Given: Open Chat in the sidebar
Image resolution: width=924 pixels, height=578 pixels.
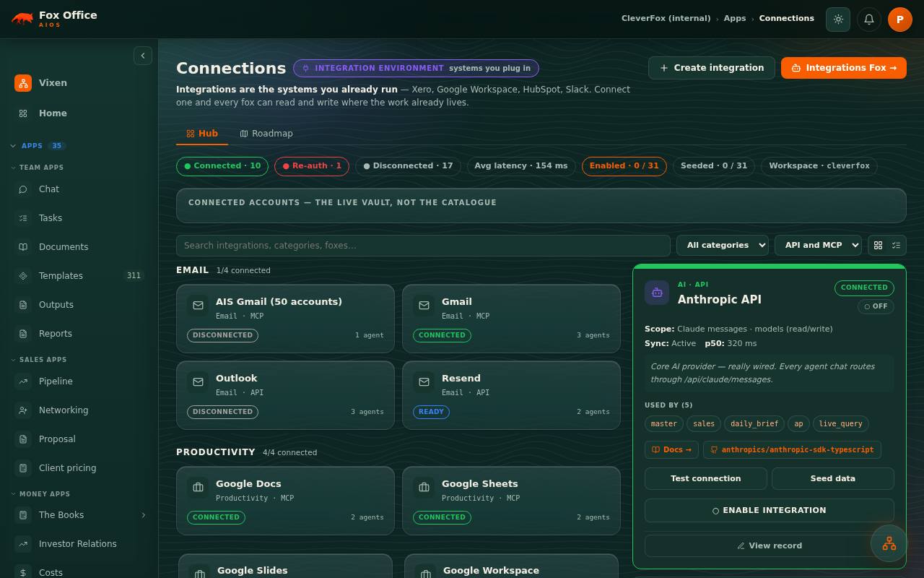Looking at the screenshot, I should (79, 189).
